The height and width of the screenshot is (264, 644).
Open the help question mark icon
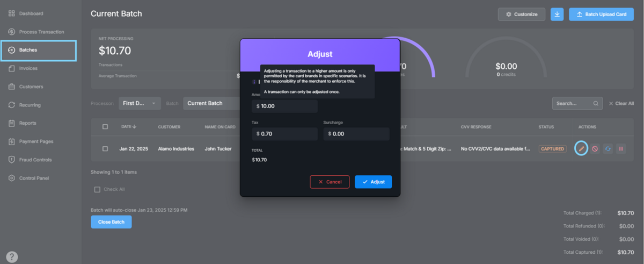click(x=12, y=257)
